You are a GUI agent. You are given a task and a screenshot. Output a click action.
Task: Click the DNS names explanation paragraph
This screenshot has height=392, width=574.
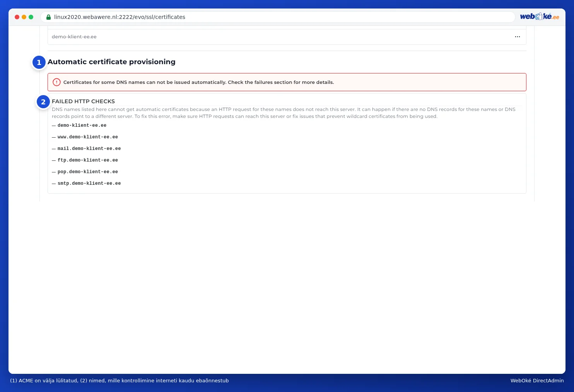(284, 113)
